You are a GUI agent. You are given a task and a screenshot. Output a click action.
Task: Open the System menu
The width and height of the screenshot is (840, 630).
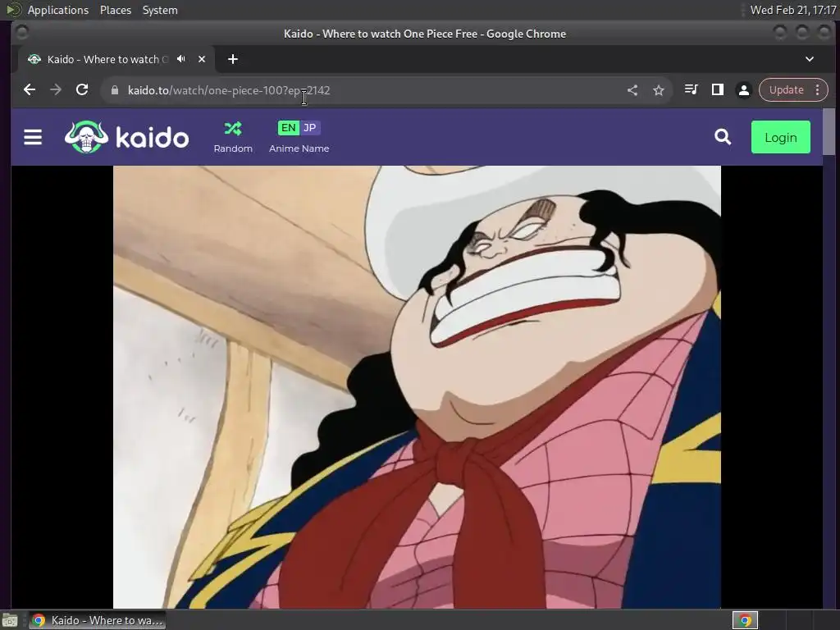click(x=160, y=10)
